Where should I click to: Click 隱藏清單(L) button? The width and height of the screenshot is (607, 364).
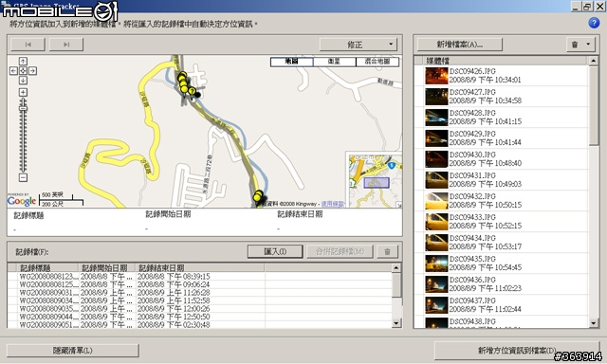click(x=72, y=351)
